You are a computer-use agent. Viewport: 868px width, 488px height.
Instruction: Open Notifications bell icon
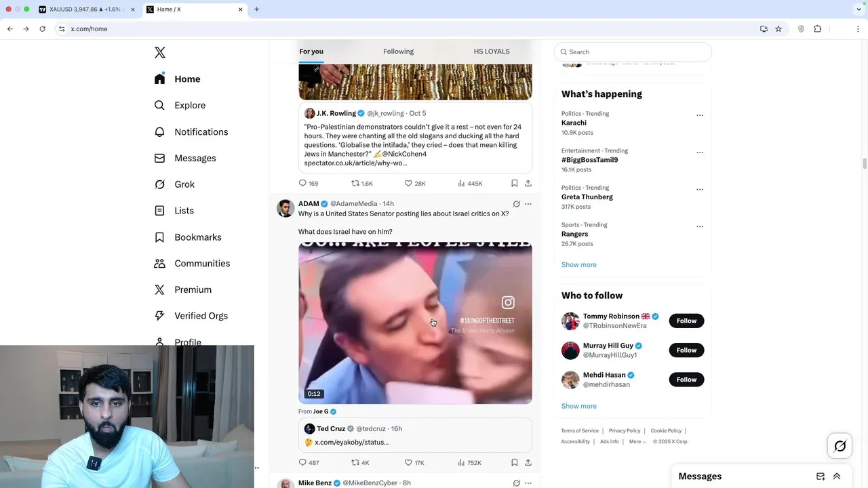[159, 131]
